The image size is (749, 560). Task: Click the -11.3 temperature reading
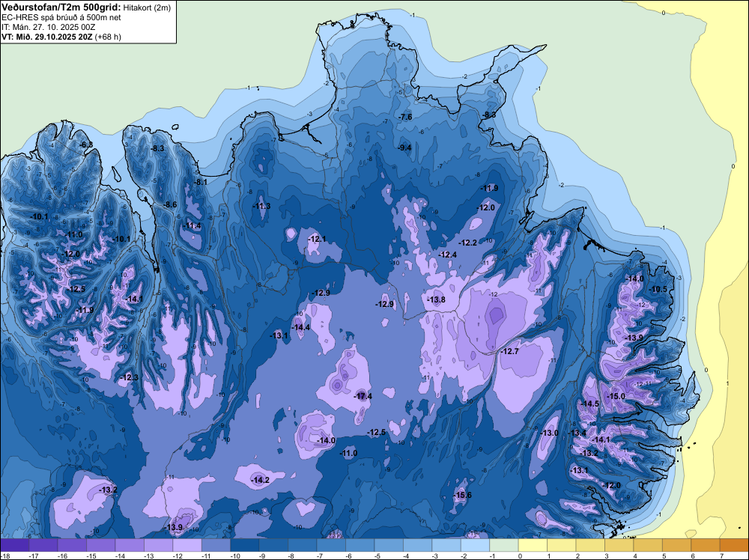tap(261, 206)
